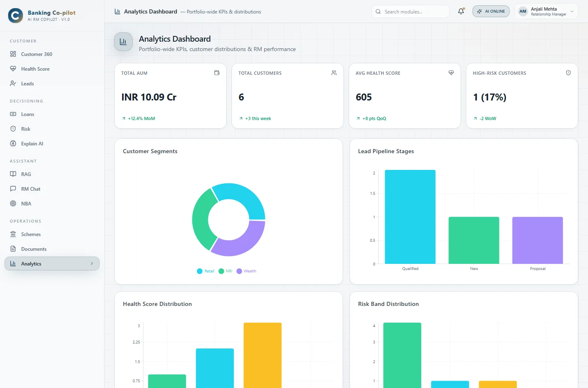Image resolution: width=588 pixels, height=388 pixels.
Task: Click the 605 average health score value
Action: pyautogui.click(x=364, y=97)
